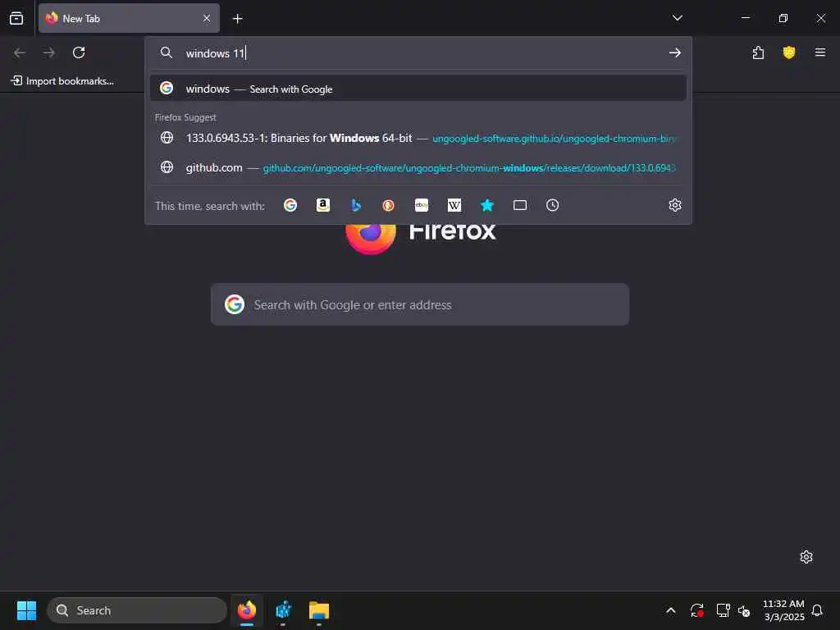Open new tab personalize gear icon

point(806,557)
